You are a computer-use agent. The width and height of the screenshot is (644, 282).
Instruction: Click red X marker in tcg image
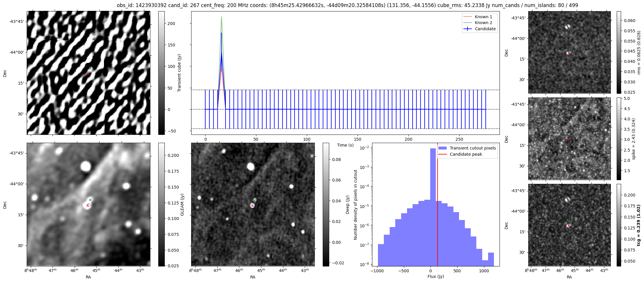[x=569, y=226]
